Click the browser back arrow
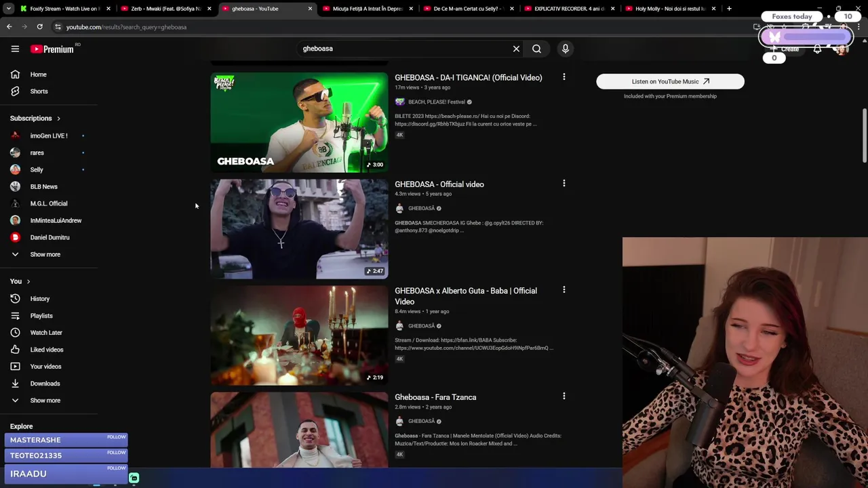Image resolution: width=868 pixels, height=488 pixels. point(9,27)
